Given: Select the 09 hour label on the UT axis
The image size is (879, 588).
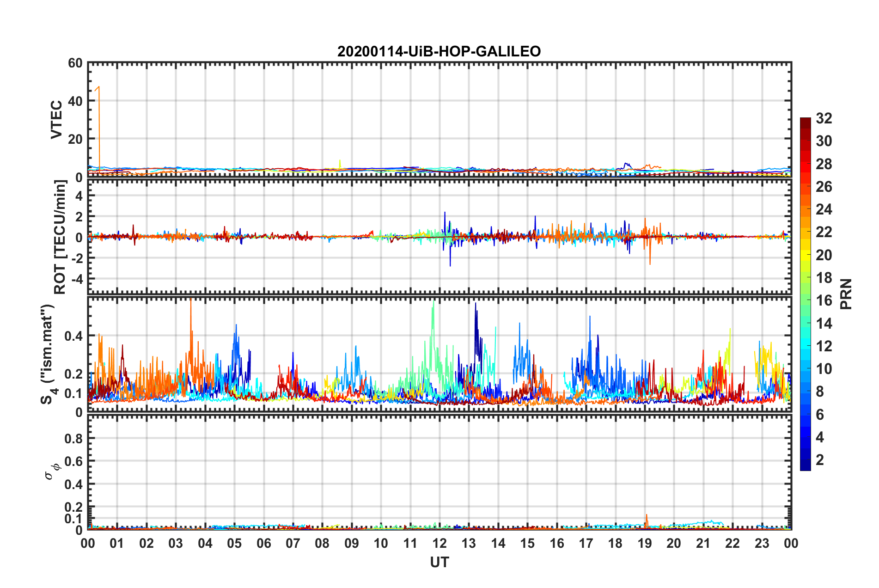Looking at the screenshot, I should tap(352, 543).
